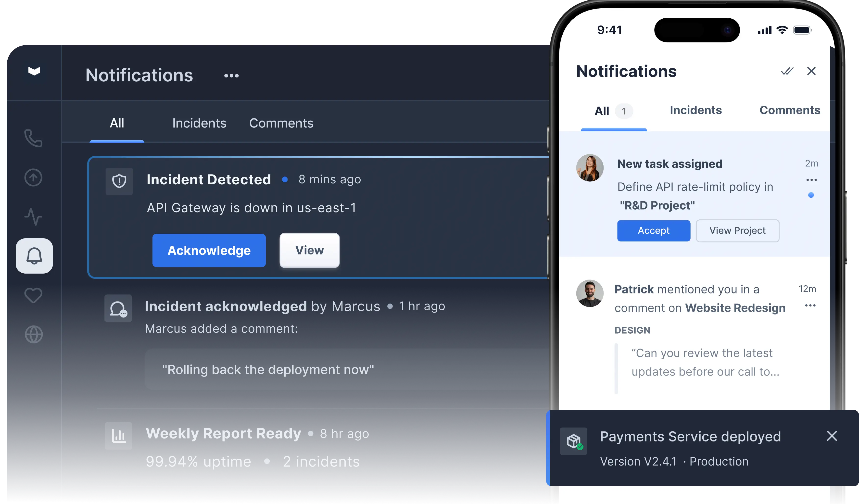The width and height of the screenshot is (859, 504).
Task: Switch to the Incidents tab
Action: (199, 123)
